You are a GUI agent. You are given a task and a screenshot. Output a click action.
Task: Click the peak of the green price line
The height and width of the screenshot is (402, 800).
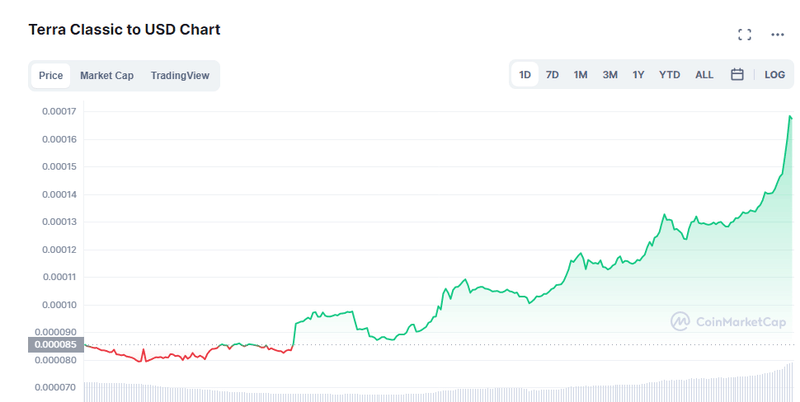click(x=790, y=117)
